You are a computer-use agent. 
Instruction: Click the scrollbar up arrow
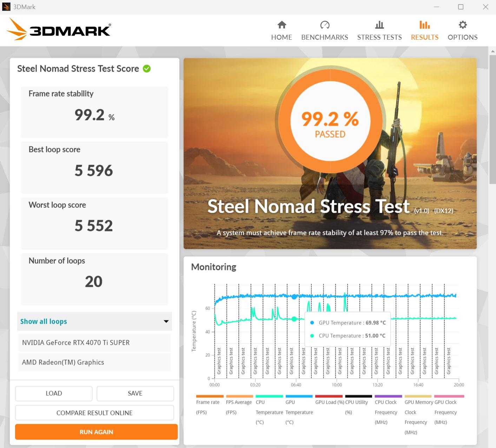click(x=492, y=51)
